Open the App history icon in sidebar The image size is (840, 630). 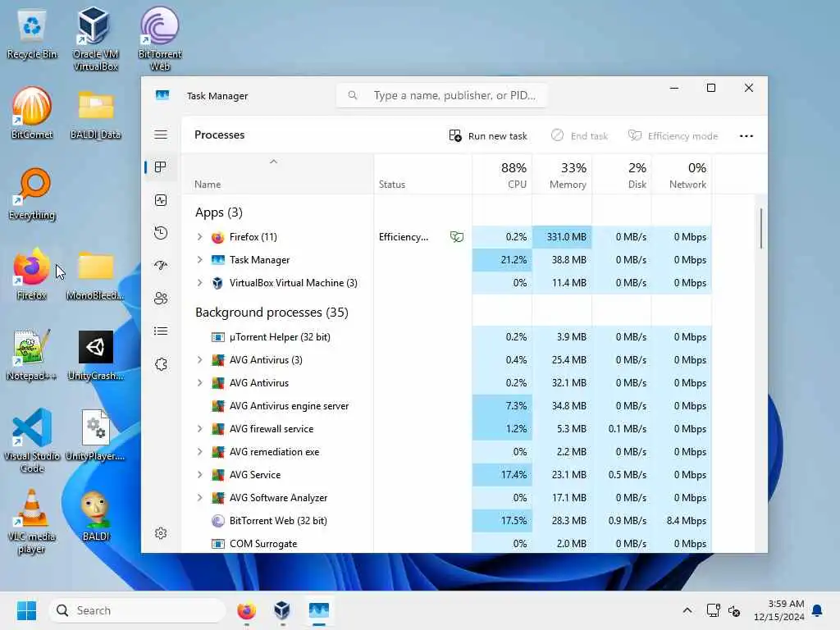click(x=161, y=233)
